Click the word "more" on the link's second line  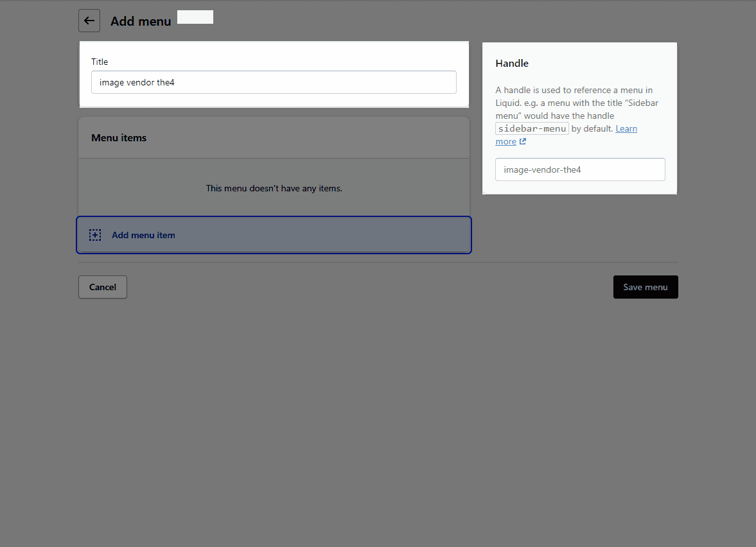[505, 142]
